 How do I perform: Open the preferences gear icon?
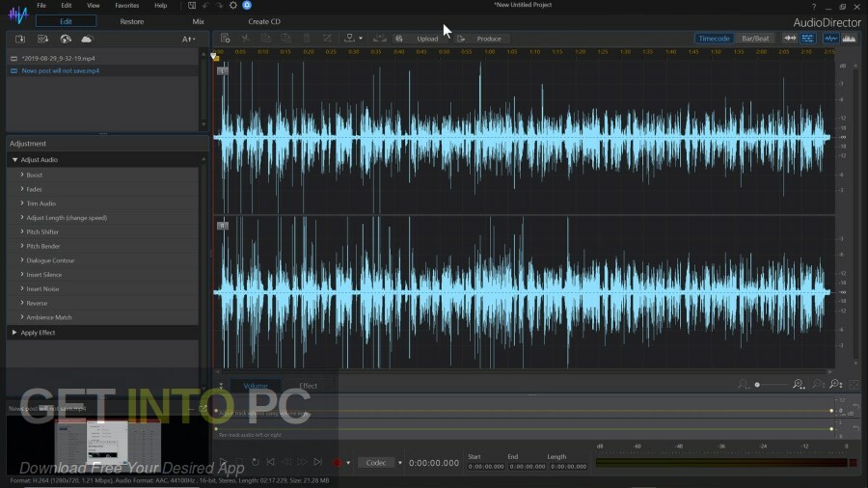233,6
